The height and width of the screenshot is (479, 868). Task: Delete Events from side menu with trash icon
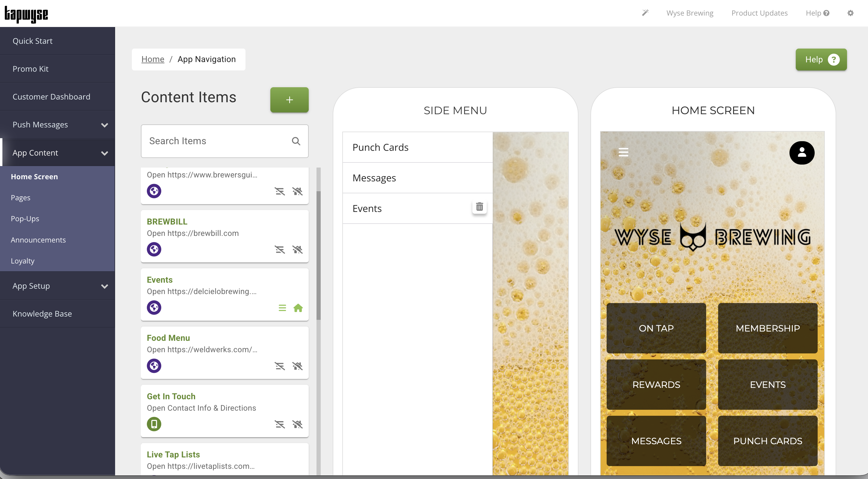(x=479, y=207)
